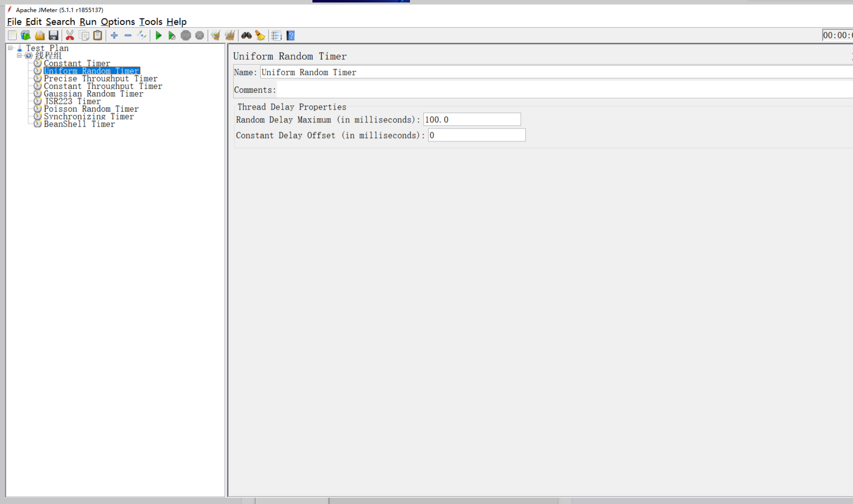Viewport: 853px width, 504px height.
Task: Click the binoculars Search icon
Action: click(x=246, y=36)
